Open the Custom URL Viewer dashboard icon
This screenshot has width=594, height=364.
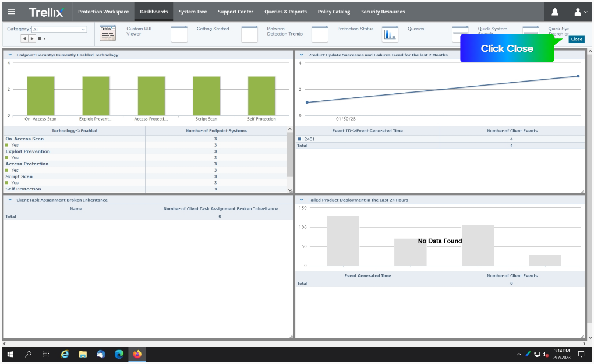(108, 34)
